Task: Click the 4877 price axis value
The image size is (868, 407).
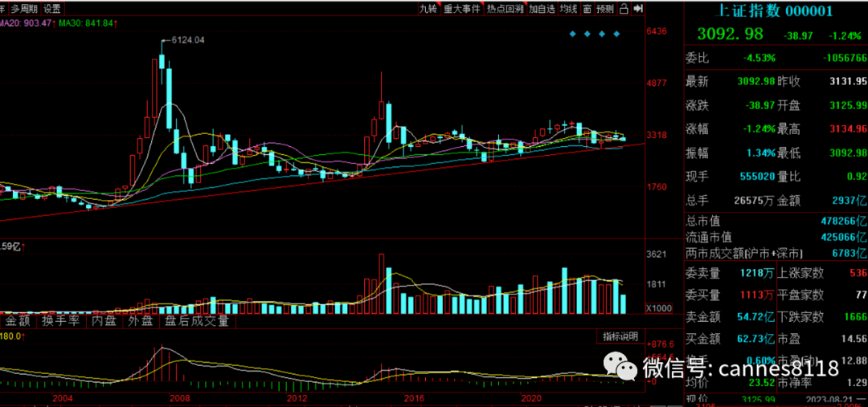Action: tap(657, 83)
